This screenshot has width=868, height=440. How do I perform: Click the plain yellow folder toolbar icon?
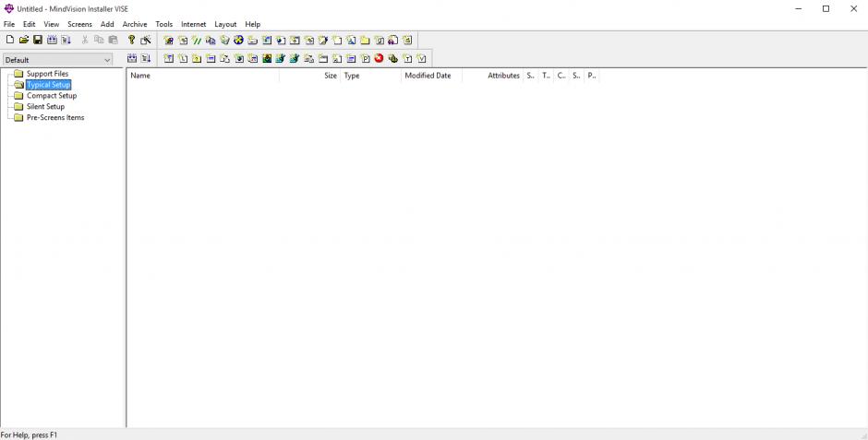point(365,41)
